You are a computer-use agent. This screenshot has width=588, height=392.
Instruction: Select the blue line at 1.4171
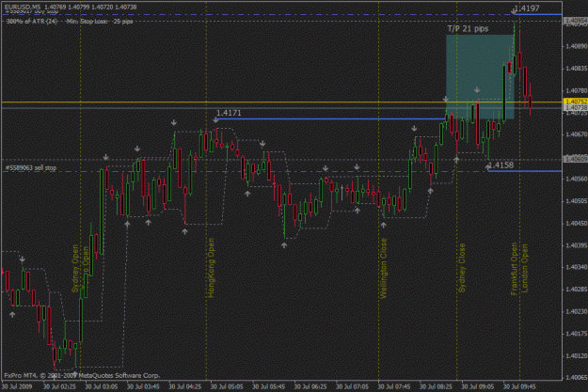tap(331, 118)
